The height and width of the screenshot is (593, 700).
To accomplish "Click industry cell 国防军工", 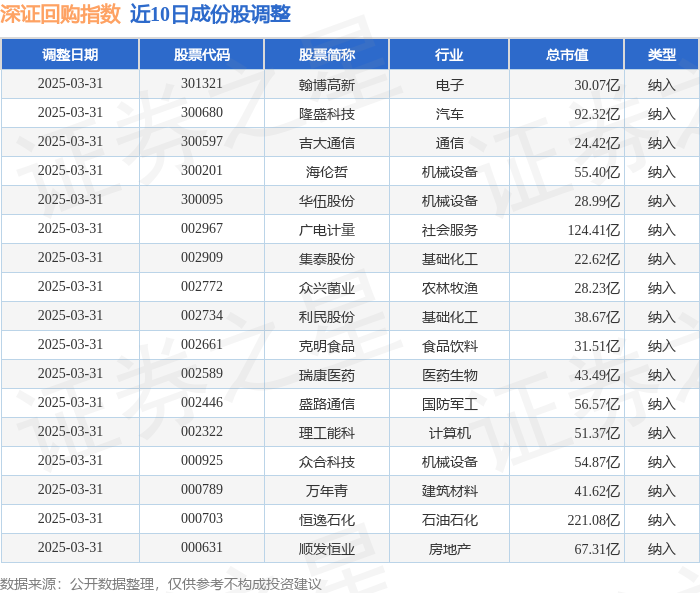I will pyautogui.click(x=450, y=404).
